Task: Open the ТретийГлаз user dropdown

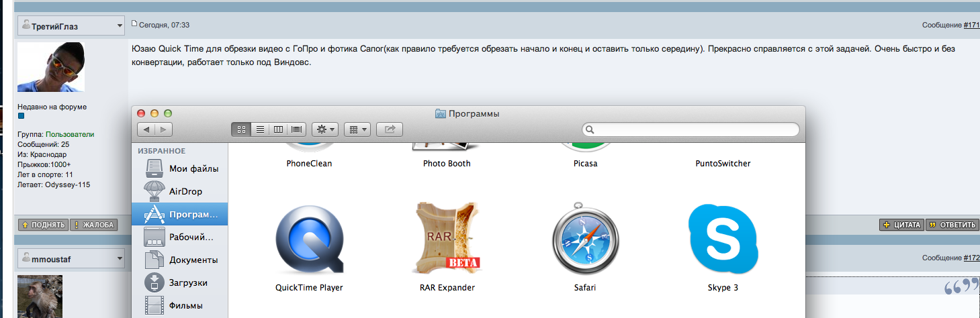Action: point(71,26)
